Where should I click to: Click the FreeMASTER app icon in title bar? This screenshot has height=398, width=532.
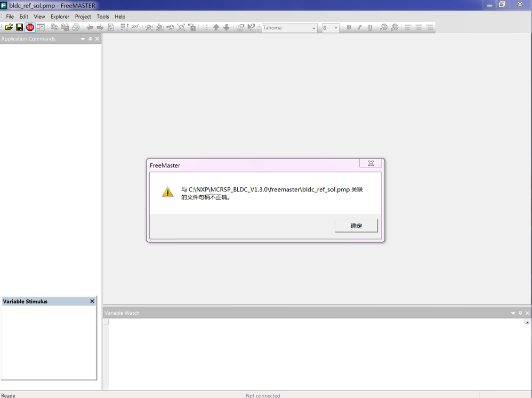(x=4, y=5)
